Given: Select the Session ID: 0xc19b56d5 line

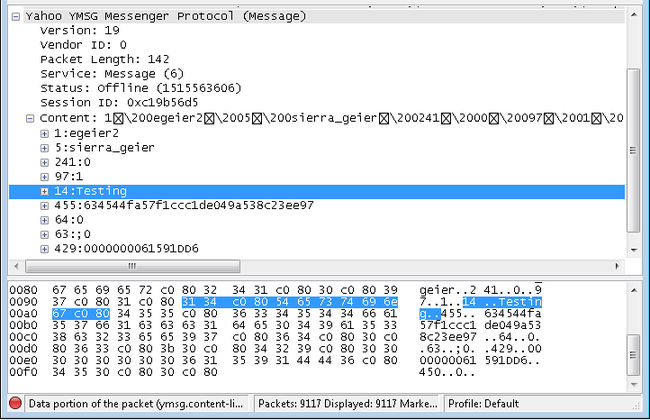Looking at the screenshot, I should coord(119,102).
